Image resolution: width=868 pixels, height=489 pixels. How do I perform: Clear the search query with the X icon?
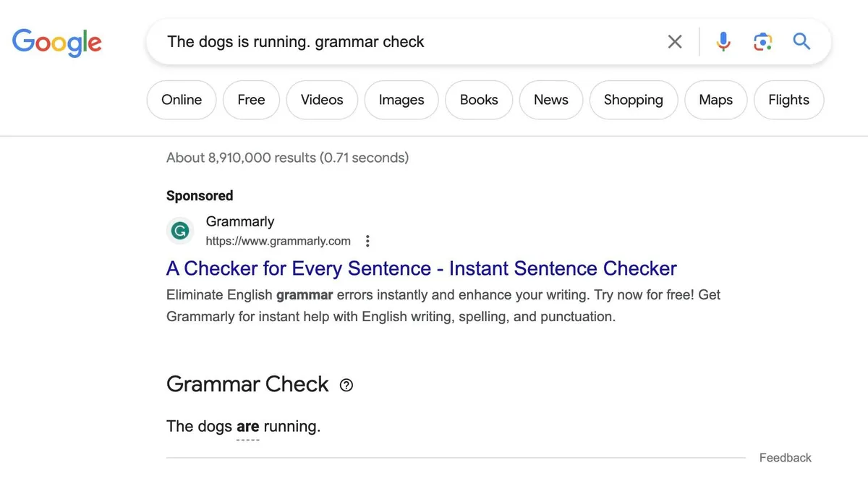674,41
